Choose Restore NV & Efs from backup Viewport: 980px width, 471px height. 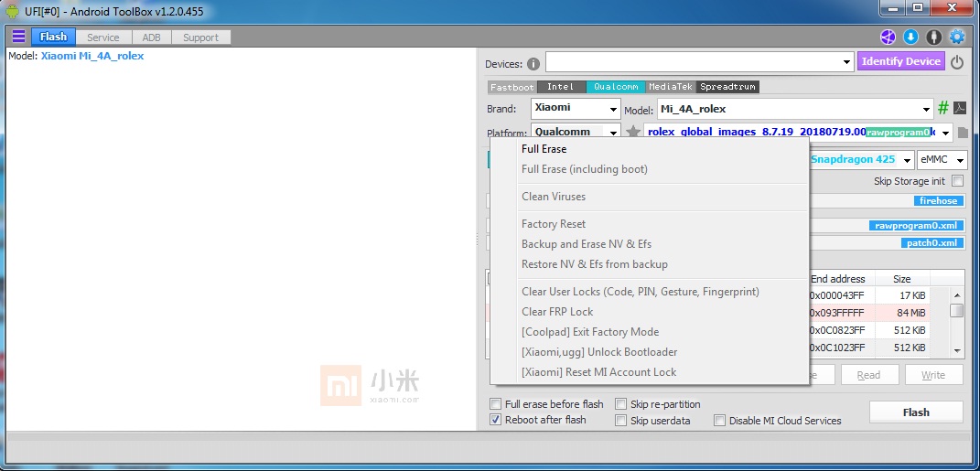click(650, 264)
